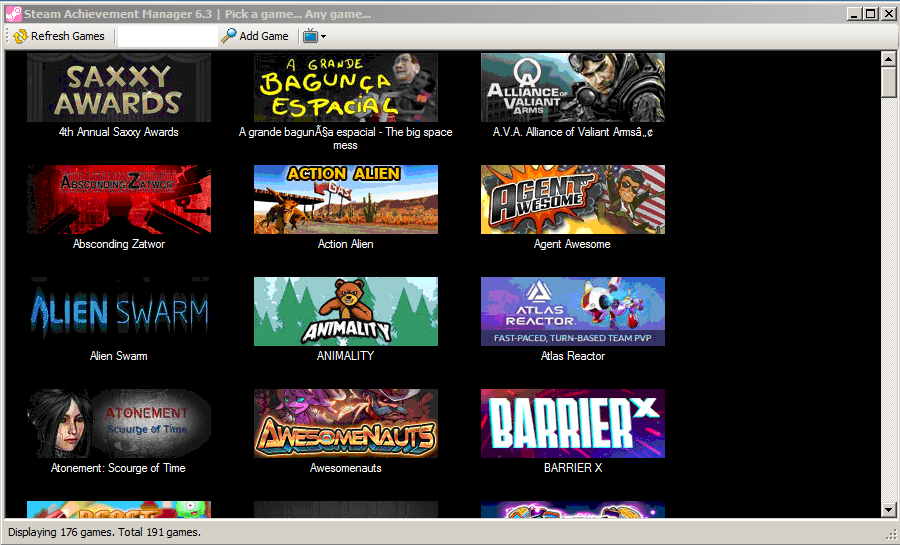
Task: Click the 'Action Alien' label text
Action: click(x=346, y=244)
